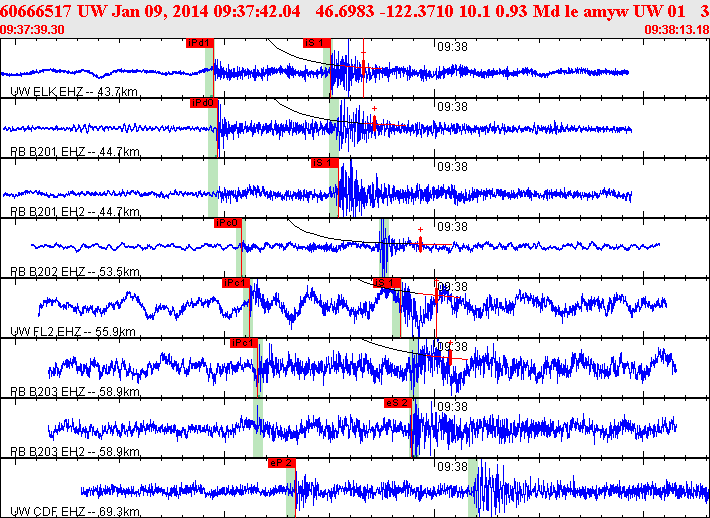Click the 09:38 time label on UW CDF trace
The width and height of the screenshot is (710, 518).
pyautogui.click(x=452, y=466)
